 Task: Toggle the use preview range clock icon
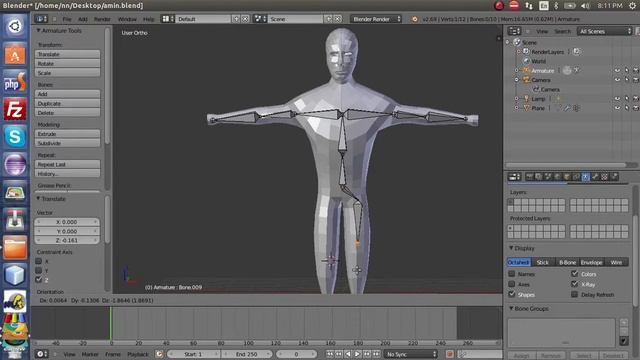(159, 354)
